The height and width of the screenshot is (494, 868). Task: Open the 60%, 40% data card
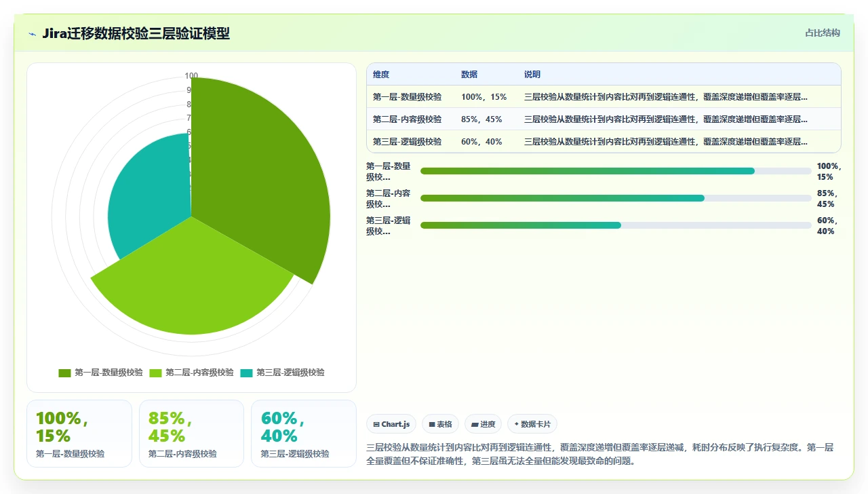[304, 434]
